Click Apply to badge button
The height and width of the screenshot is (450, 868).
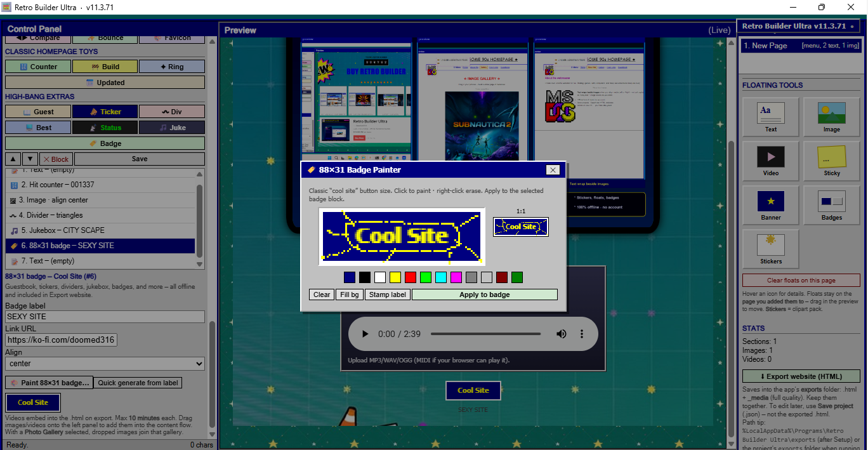coord(485,294)
